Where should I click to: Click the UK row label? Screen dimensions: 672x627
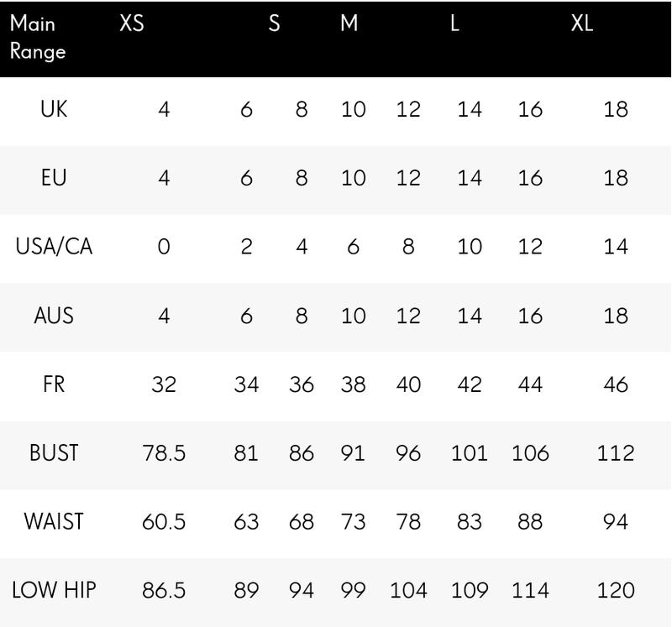pos(54,109)
